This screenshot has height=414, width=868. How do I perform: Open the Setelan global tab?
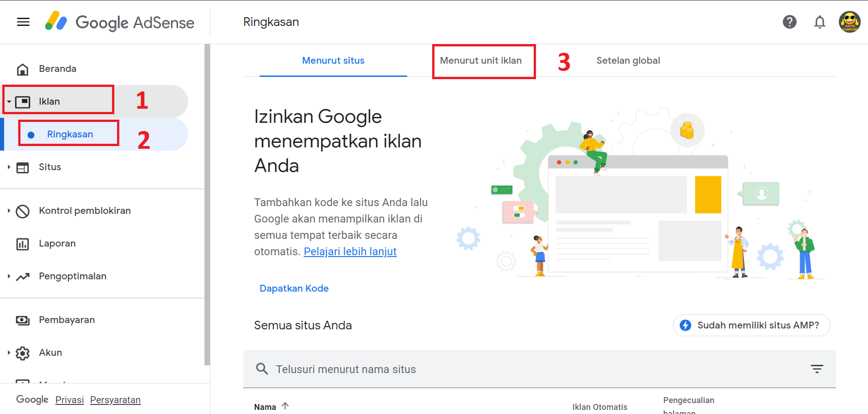628,60
